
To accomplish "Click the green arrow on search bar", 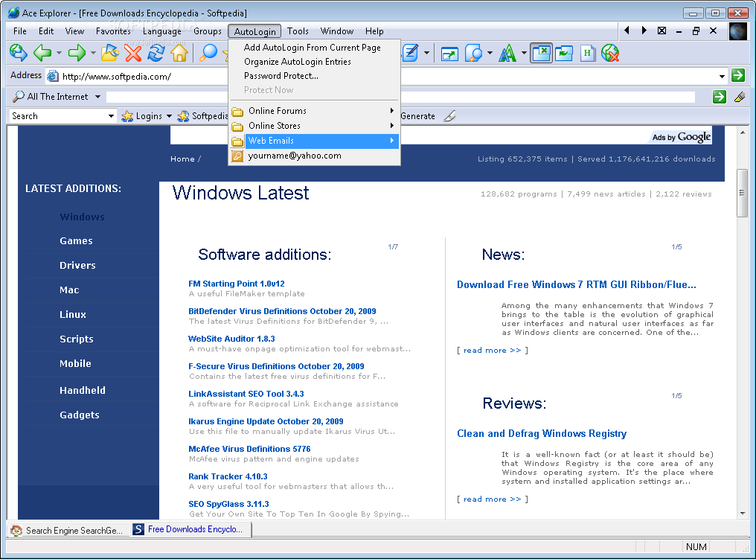I will coord(720,97).
